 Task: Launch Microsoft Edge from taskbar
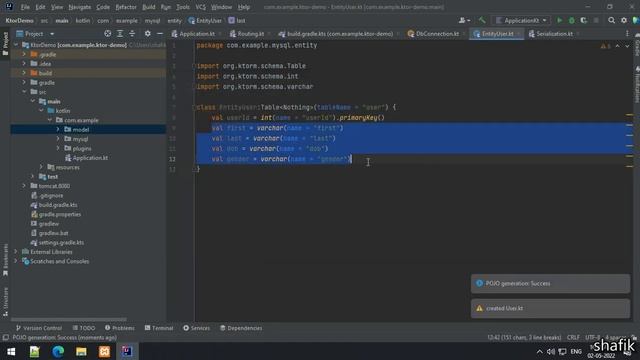point(58,351)
